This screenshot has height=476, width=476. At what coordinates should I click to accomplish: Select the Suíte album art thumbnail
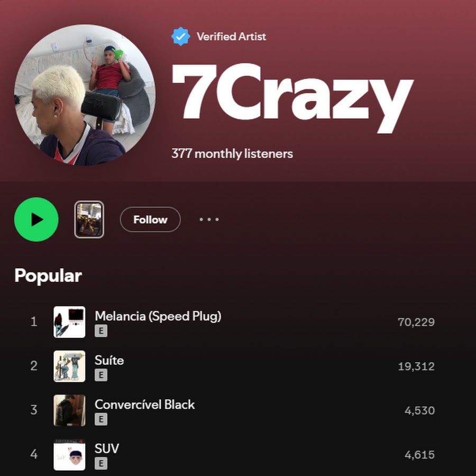(x=69, y=366)
